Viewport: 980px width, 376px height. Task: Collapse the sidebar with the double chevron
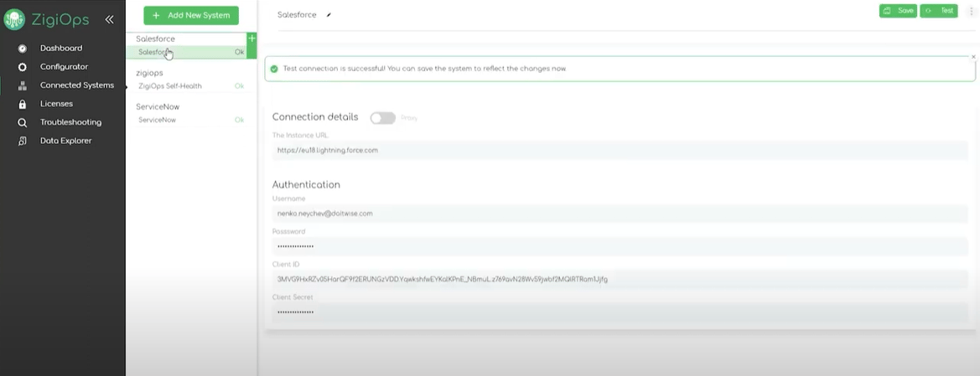[x=109, y=19]
